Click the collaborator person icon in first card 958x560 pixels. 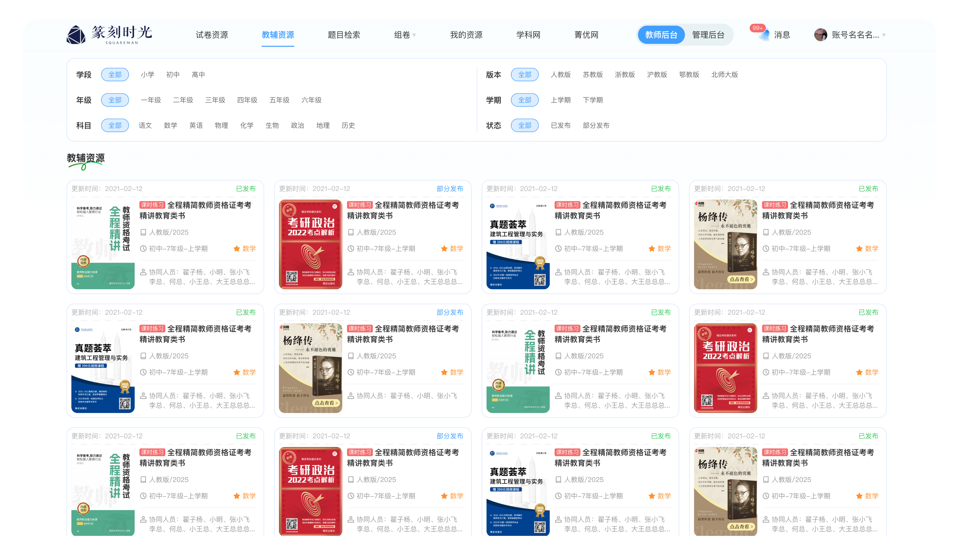click(143, 272)
